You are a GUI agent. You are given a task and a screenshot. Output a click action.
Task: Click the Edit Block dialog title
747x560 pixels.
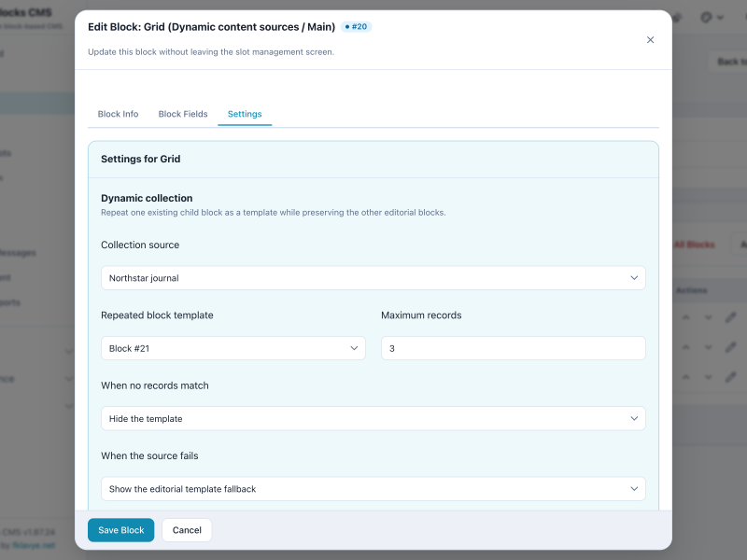[212, 27]
